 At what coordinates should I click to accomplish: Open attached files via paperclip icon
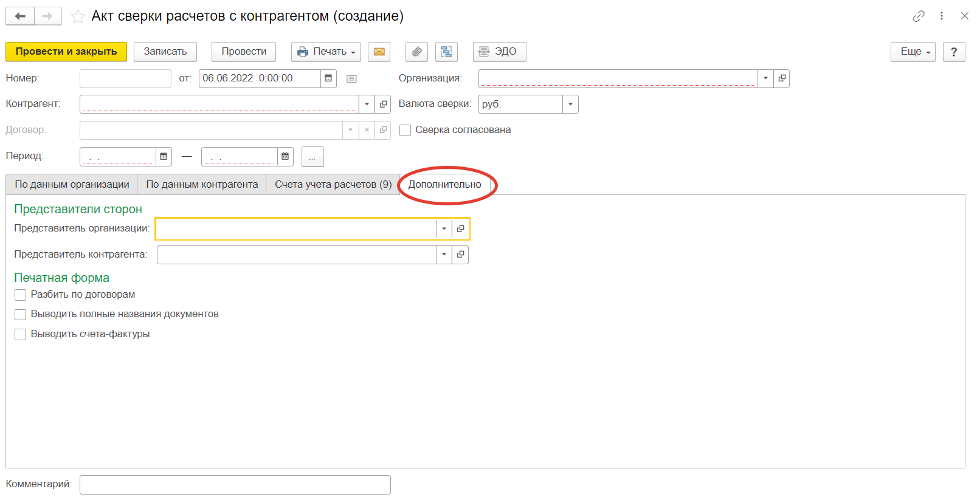pos(416,52)
